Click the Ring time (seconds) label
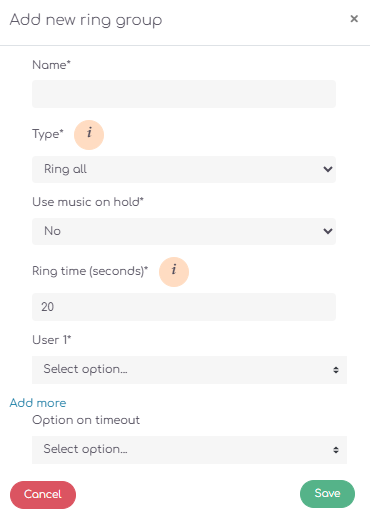 90,271
